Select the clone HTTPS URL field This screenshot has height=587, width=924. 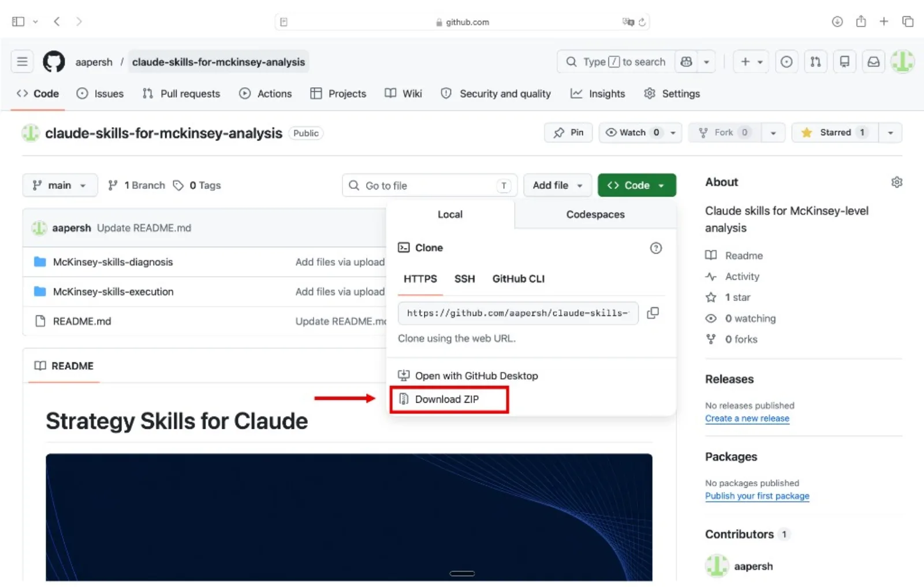click(518, 313)
